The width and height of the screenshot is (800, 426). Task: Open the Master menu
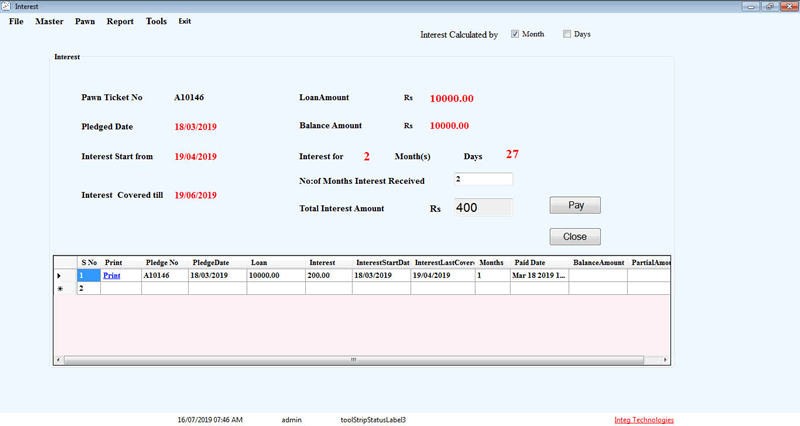49,21
